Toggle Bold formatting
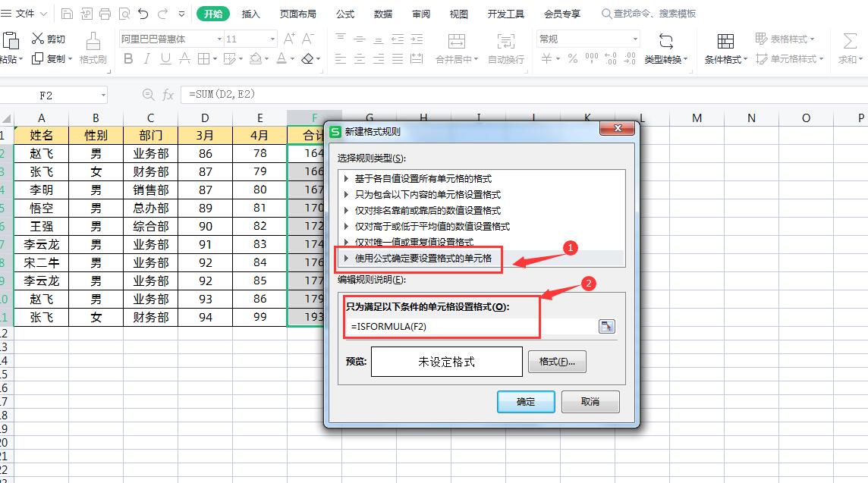Screen dimensions: 868x483 pos(128,58)
